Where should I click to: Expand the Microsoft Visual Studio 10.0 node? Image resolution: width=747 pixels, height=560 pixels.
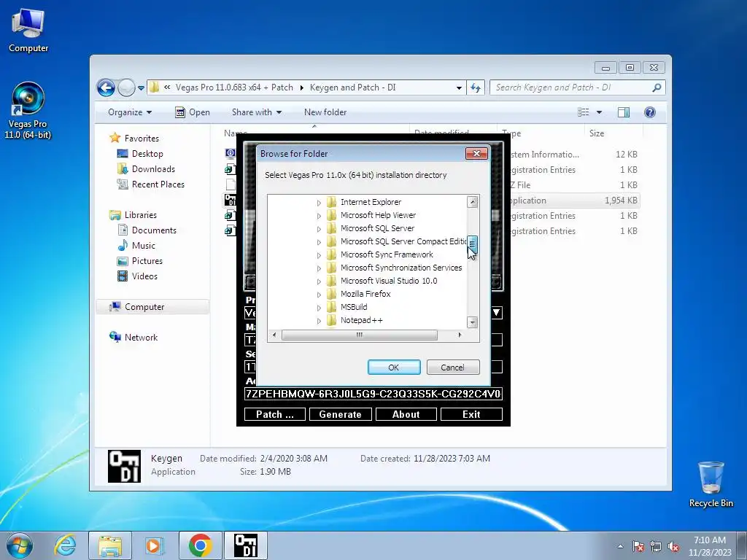[319, 281]
